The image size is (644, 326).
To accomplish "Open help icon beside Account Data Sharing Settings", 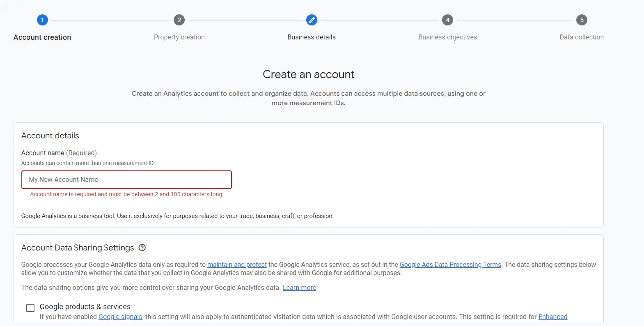I will [x=142, y=248].
